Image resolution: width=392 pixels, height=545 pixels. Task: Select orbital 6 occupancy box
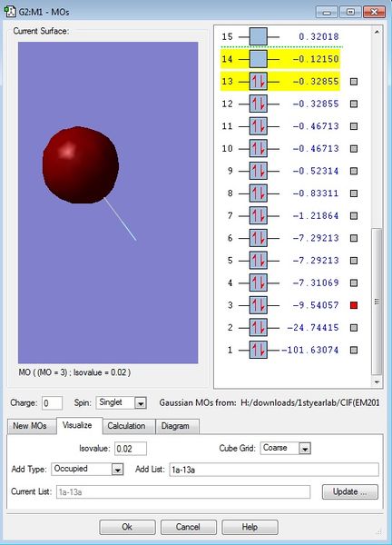[x=259, y=238]
